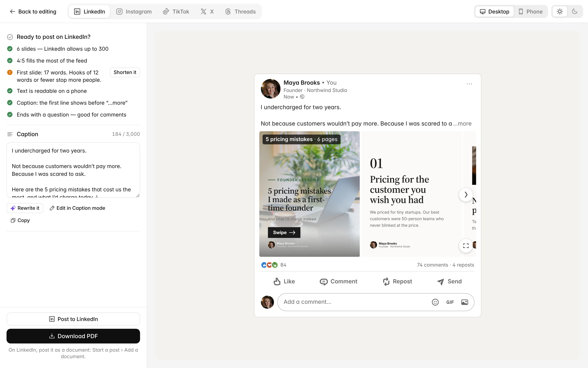The width and height of the screenshot is (588, 368).
Task: Click the '184 / 3,000' character count
Action: 126,134
